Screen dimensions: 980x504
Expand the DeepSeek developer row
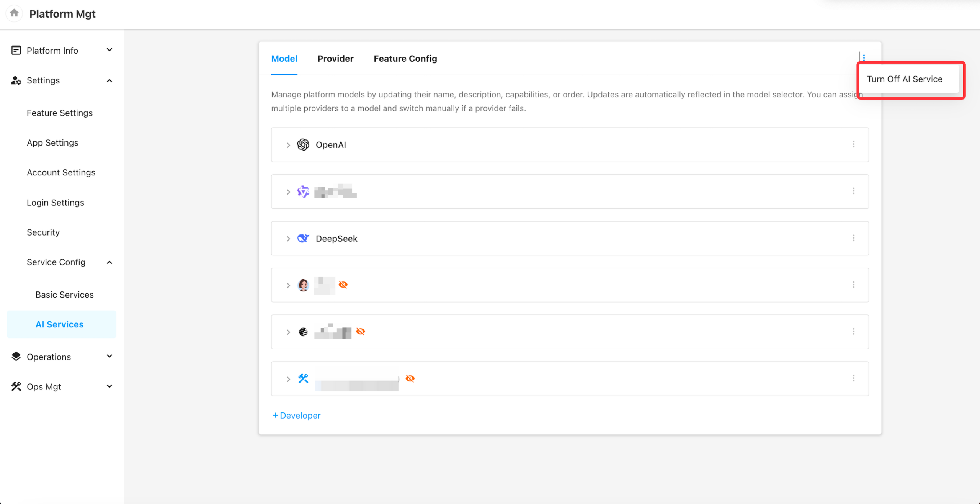[x=288, y=239]
